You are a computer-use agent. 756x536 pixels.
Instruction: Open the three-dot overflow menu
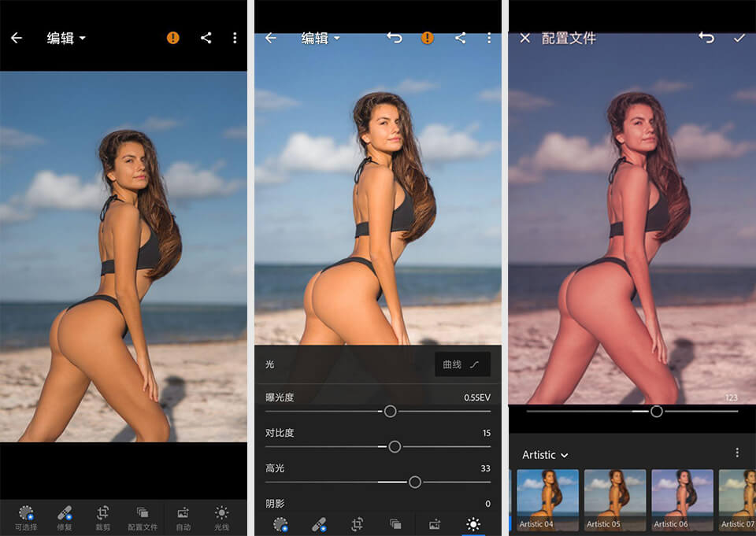tap(235, 38)
